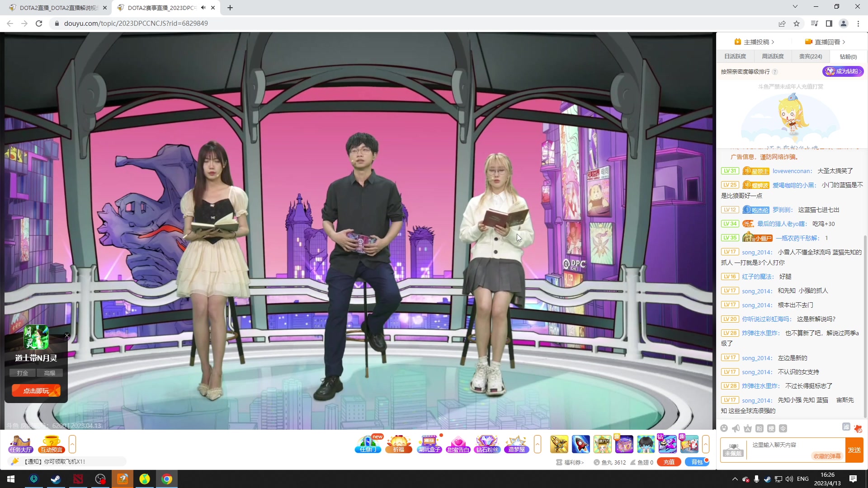The height and width of the screenshot is (488, 868).
Task: Expand the gift list arrow
Action: pos(706,444)
